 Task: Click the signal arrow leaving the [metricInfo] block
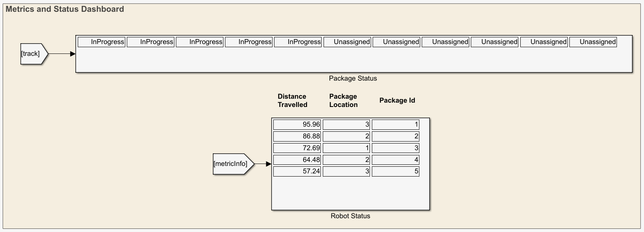tap(263, 164)
